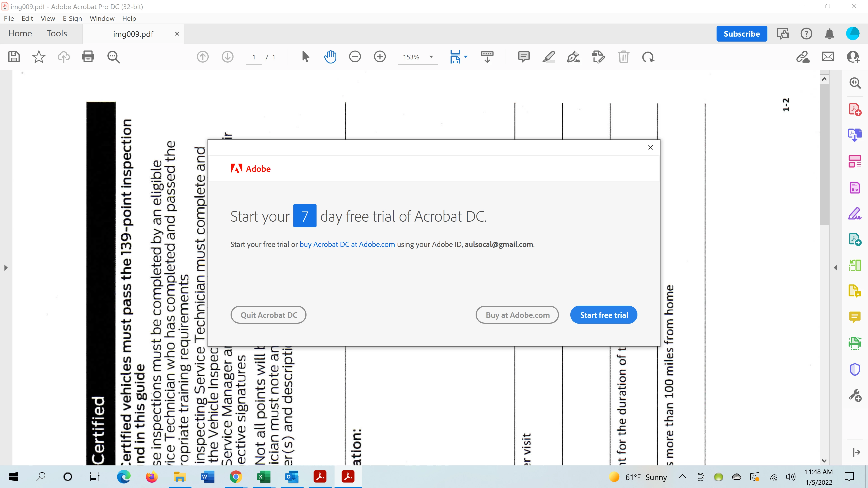Screen dimensions: 868x488
Task: Open the 153% zoom level dropdown
Action: pos(431,57)
